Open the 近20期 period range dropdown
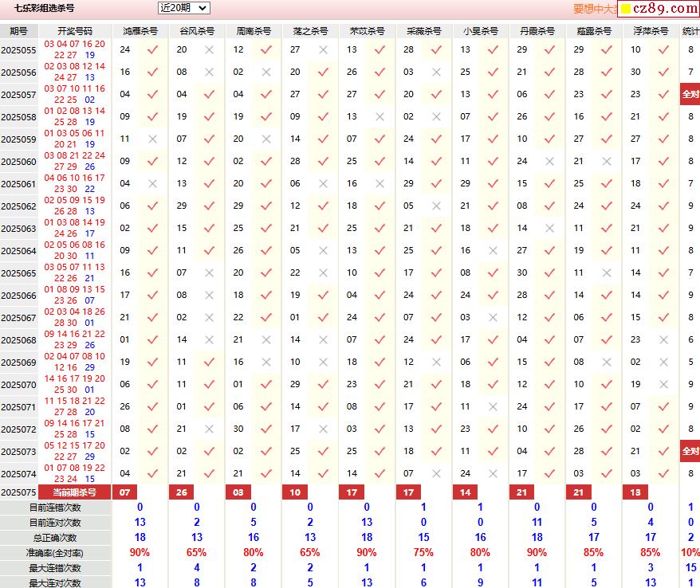Screen dimensions: 700x588 pos(183,8)
